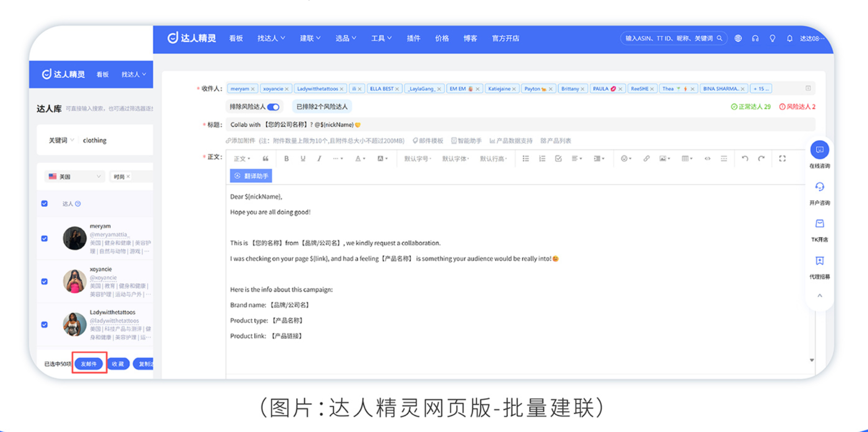
Task: Go to the 价格 navigation item
Action: tap(442, 38)
